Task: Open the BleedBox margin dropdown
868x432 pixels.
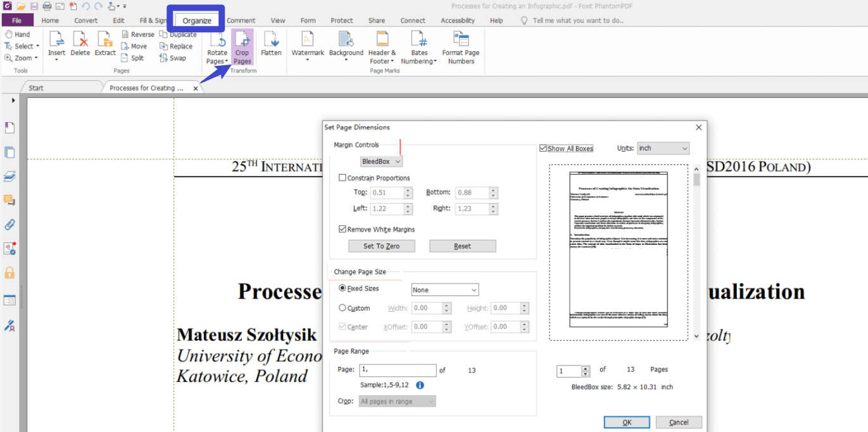Action: click(381, 161)
